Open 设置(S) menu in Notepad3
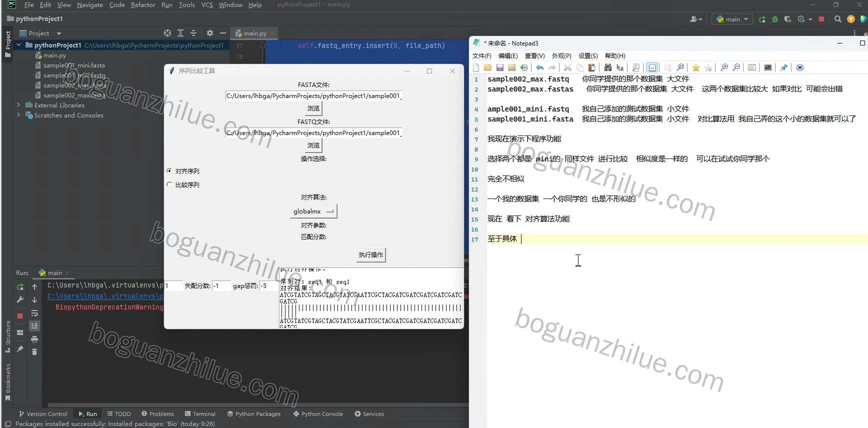The height and width of the screenshot is (428, 868). [588, 56]
